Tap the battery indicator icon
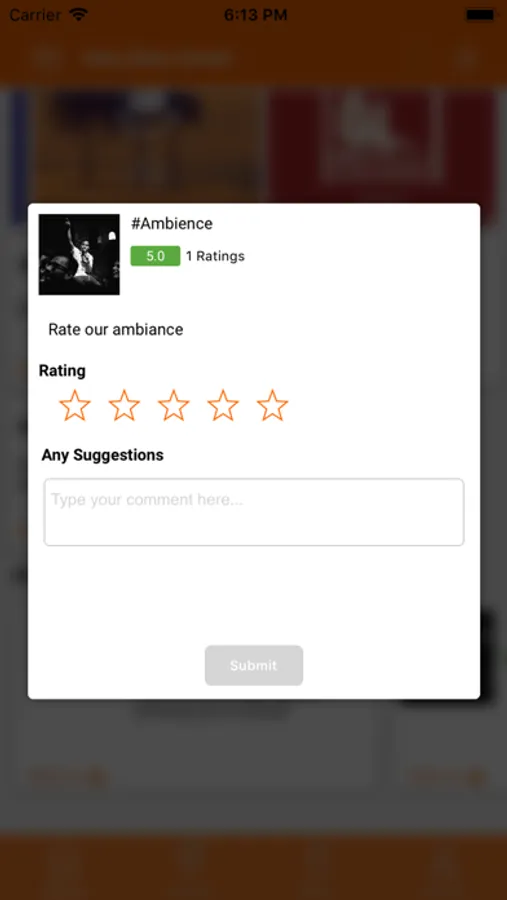The image size is (507, 900). pos(481,15)
